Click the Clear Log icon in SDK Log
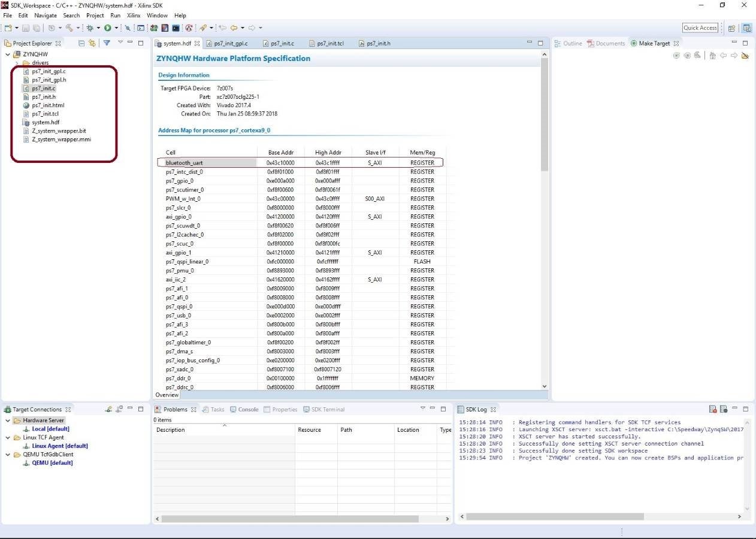Image resolution: width=756 pixels, height=539 pixels. pos(713,409)
